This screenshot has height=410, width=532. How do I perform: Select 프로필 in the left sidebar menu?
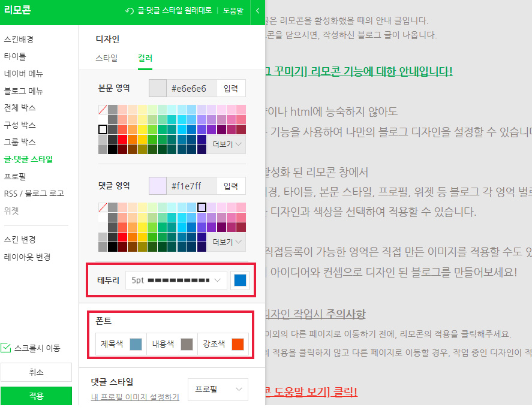click(x=15, y=177)
